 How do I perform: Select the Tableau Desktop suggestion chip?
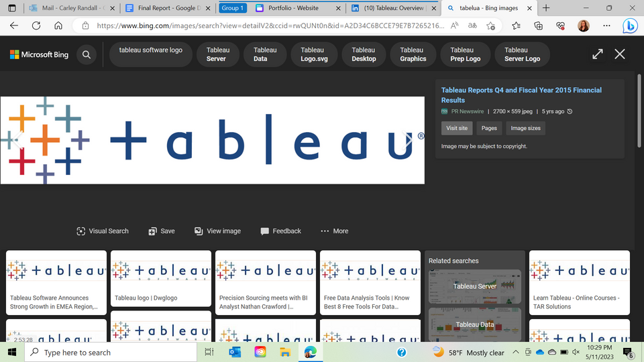pos(364,54)
